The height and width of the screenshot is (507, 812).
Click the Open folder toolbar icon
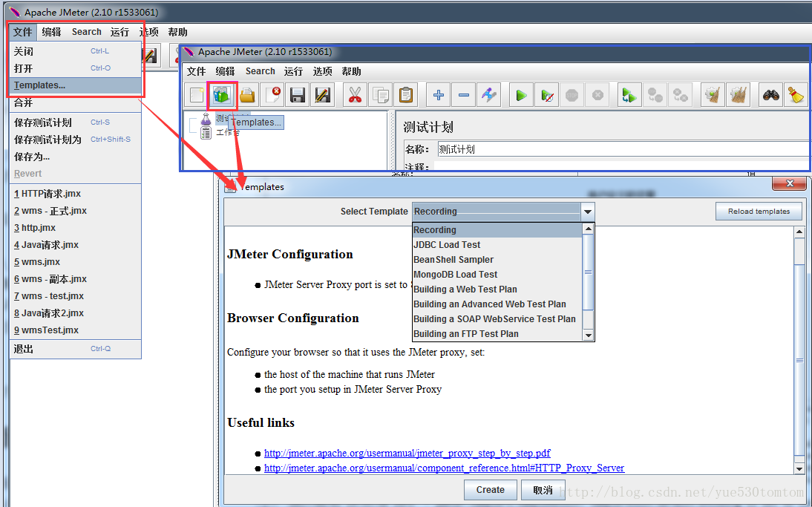click(248, 95)
